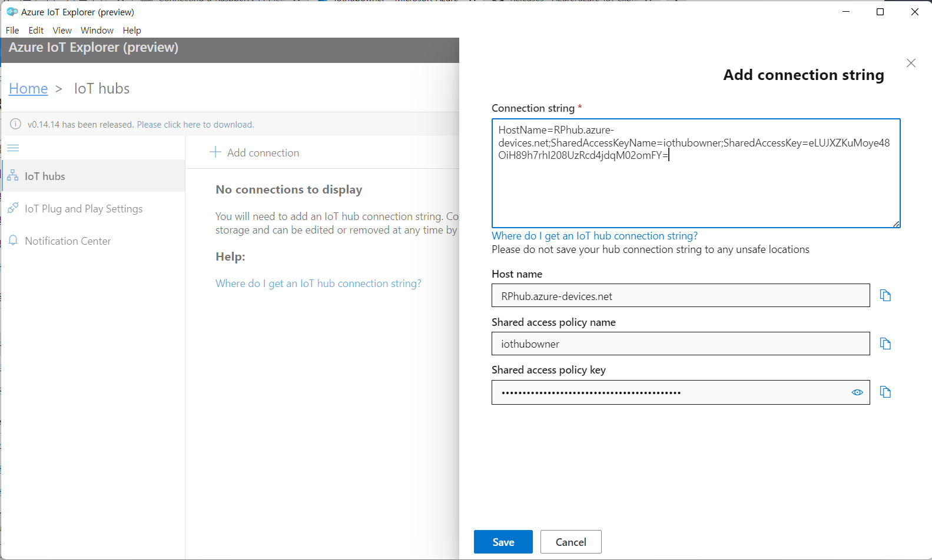
Task: Copy the Shared access policy key
Action: [885, 392]
